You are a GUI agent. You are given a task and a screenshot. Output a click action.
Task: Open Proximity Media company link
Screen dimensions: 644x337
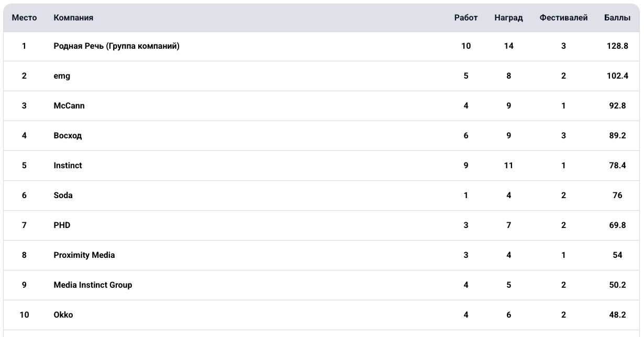click(84, 255)
